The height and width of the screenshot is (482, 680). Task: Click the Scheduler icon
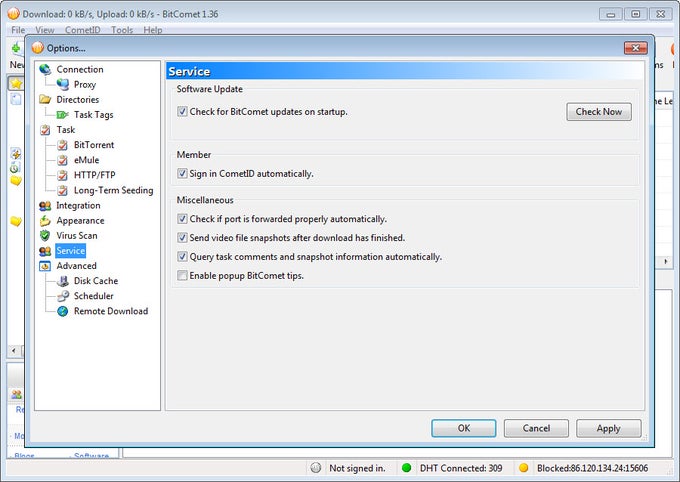point(62,296)
